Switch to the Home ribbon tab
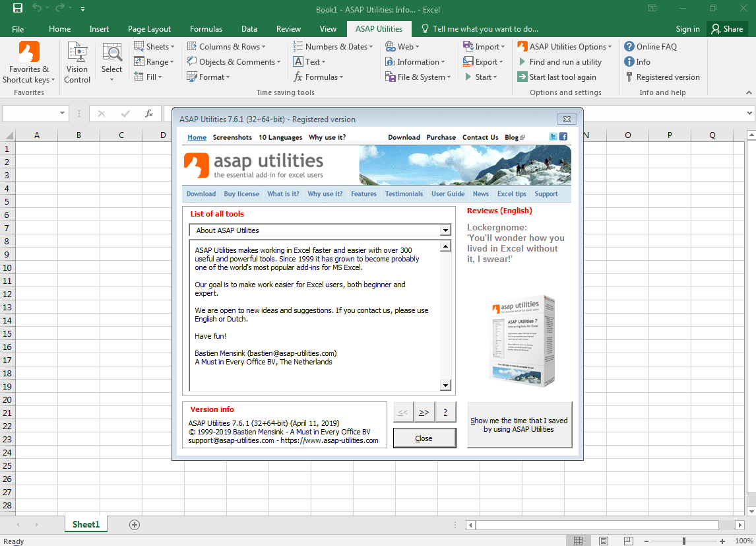 click(60, 29)
